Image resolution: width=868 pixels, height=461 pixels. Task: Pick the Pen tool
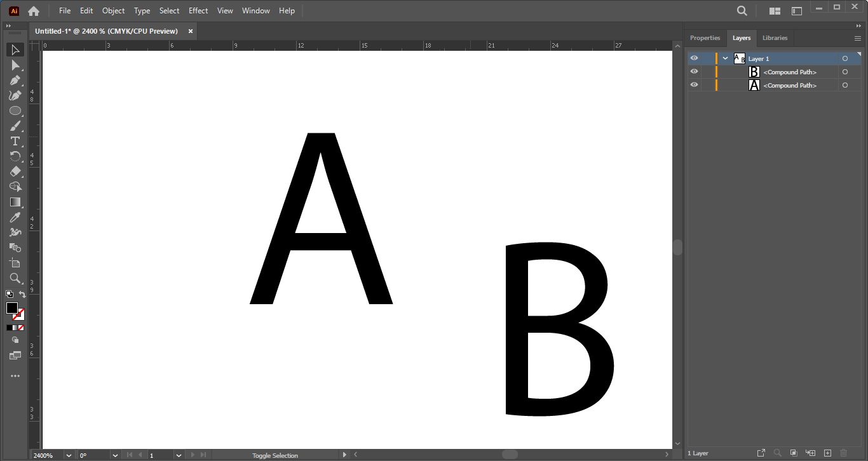tap(15, 81)
